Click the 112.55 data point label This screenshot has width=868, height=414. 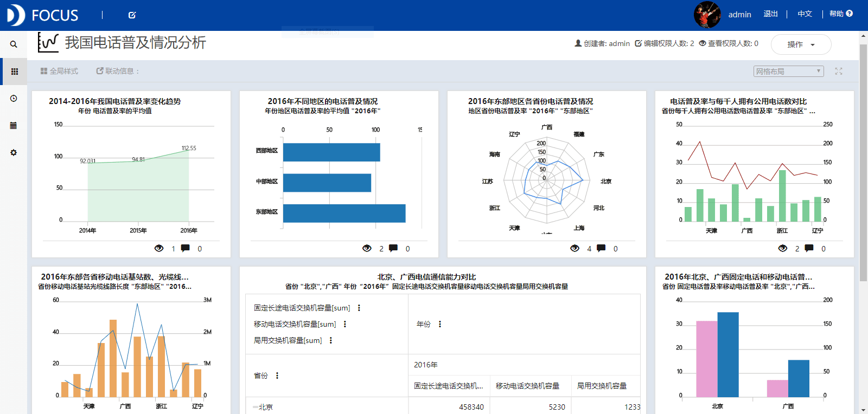point(189,148)
